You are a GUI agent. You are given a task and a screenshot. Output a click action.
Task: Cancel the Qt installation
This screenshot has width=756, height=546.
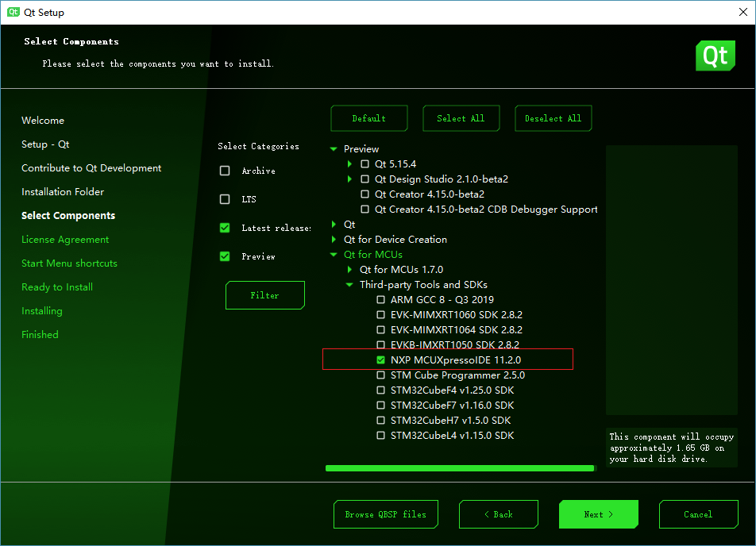[x=698, y=514]
